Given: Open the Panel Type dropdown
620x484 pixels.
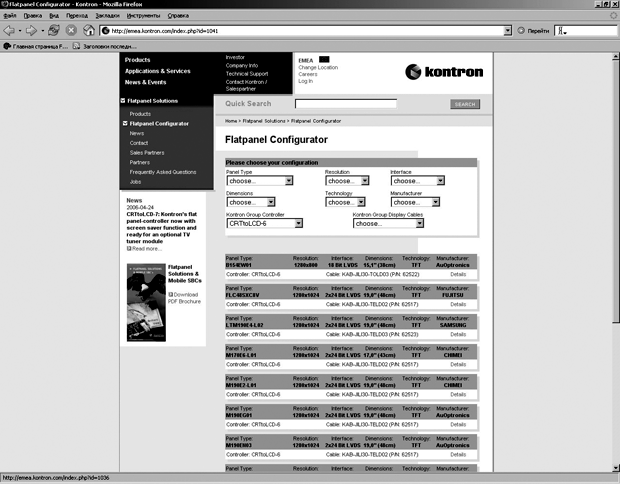Looking at the screenshot, I should [260, 181].
